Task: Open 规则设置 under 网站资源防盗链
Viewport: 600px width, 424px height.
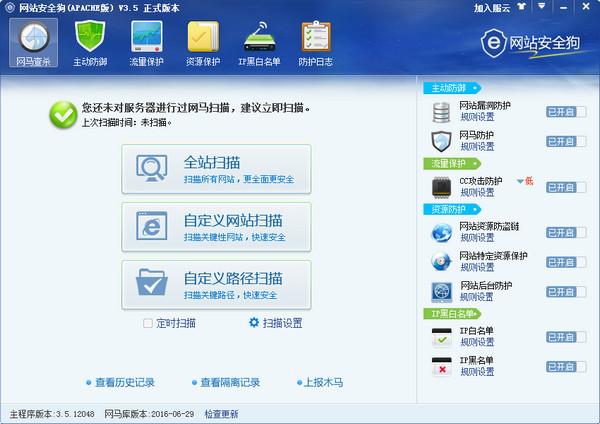Action: (x=477, y=238)
